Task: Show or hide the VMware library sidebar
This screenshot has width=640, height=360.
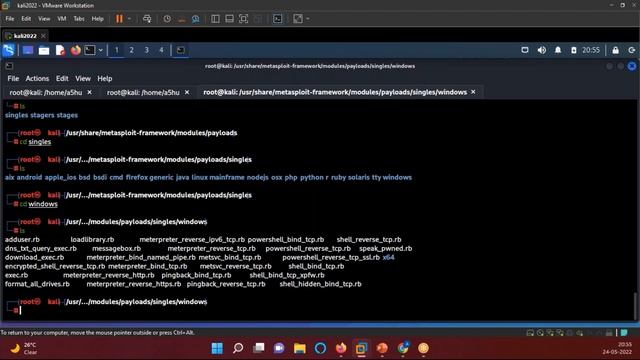Action: [216, 19]
